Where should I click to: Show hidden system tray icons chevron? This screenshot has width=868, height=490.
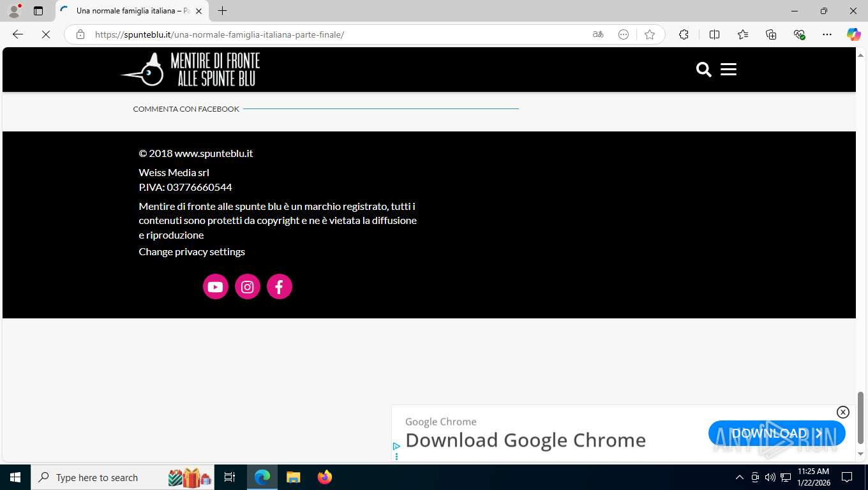pos(740,477)
